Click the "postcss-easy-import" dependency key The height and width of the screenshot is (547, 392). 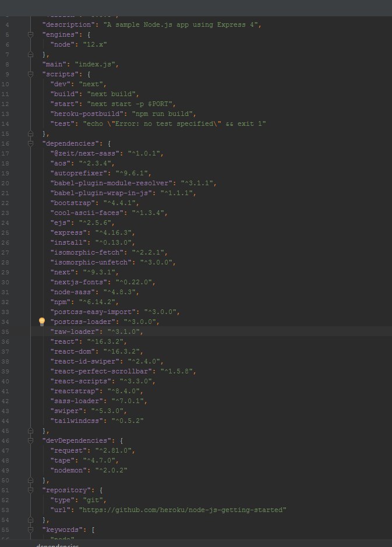click(93, 312)
